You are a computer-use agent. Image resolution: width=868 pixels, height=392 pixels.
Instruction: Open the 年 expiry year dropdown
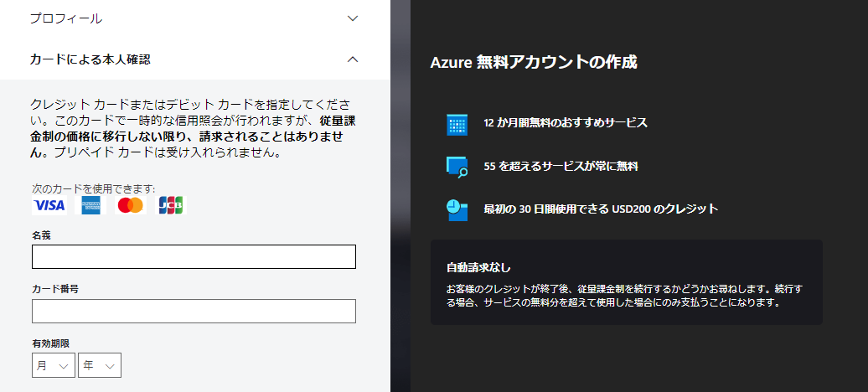100,365
